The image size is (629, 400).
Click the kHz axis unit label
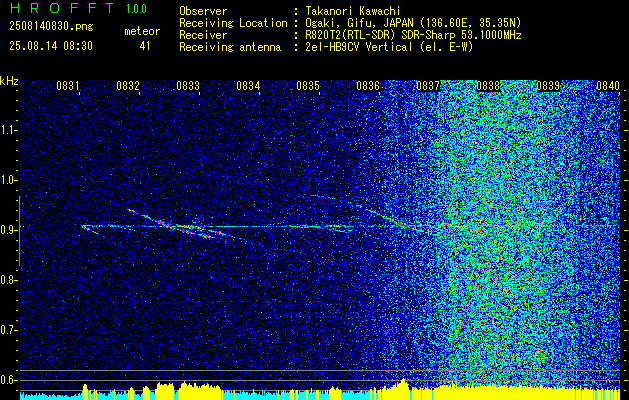click(9, 81)
